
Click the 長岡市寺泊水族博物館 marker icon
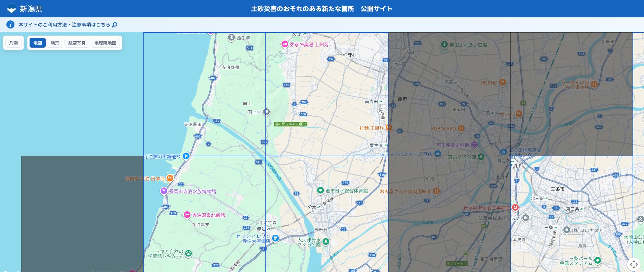[164, 191]
